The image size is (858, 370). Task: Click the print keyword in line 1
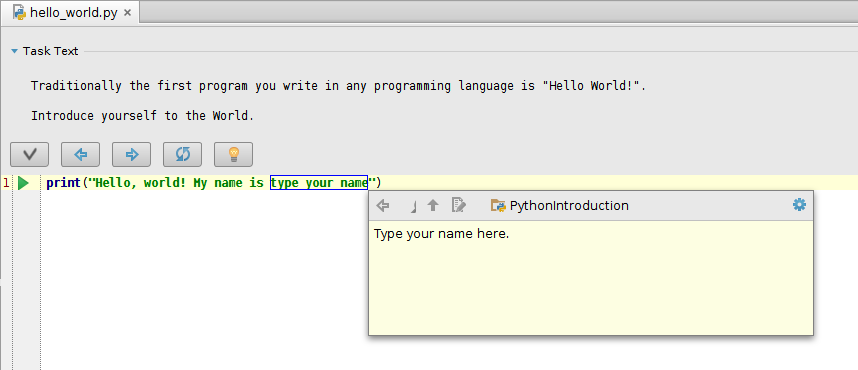(63, 183)
